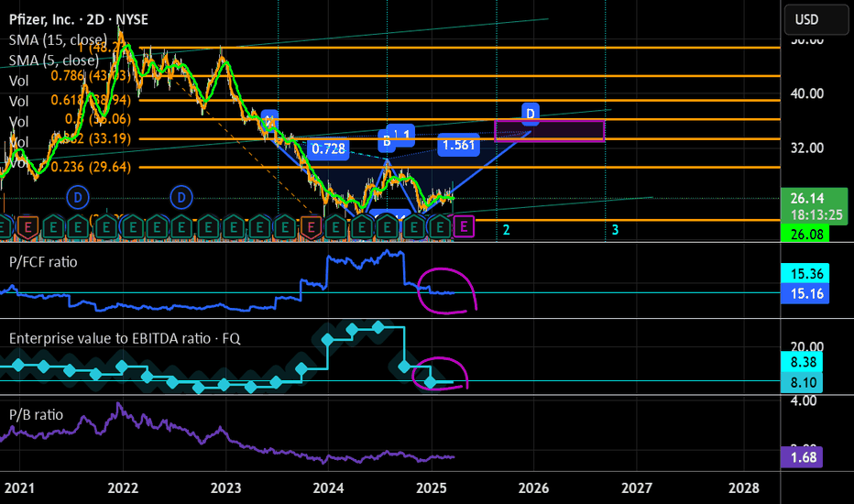Image resolution: width=854 pixels, height=504 pixels.
Task: Select the 1.561 pattern ratio label
Action: pyautogui.click(x=458, y=145)
